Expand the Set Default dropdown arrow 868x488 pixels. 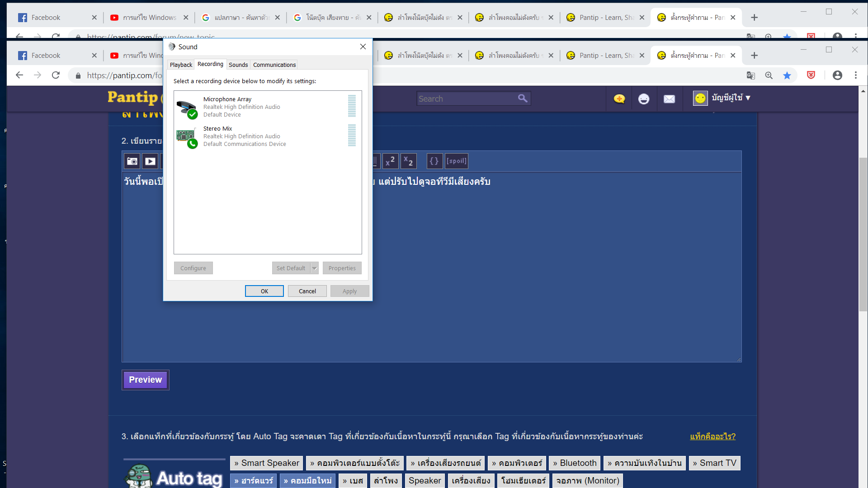(x=315, y=268)
